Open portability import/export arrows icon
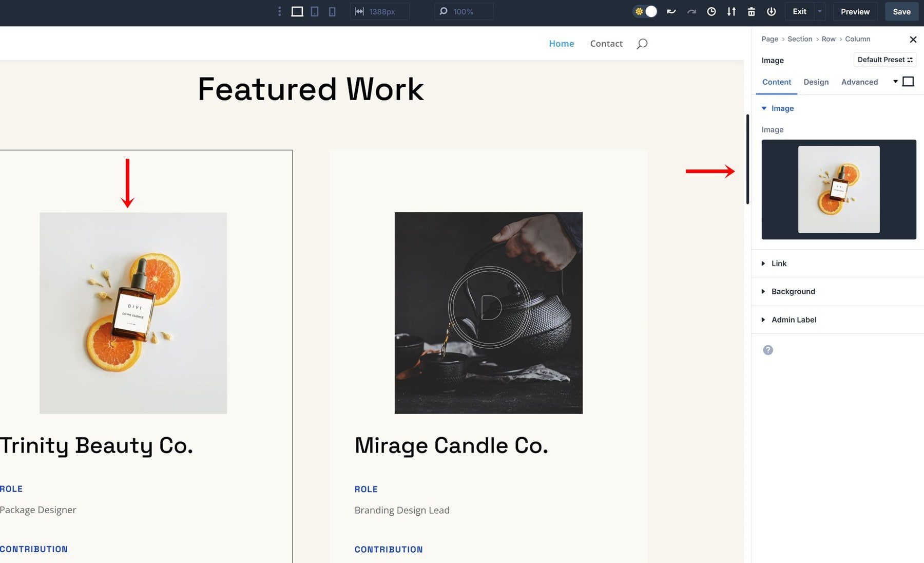Screen dimensions: 924x563 click(x=731, y=11)
